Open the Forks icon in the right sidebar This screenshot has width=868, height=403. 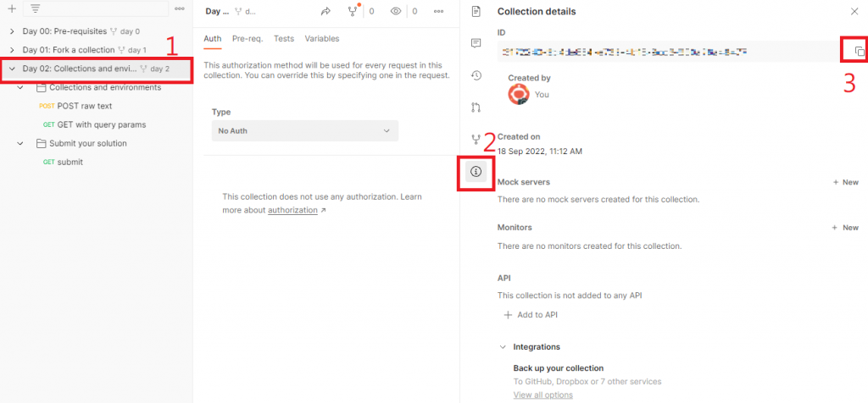(x=476, y=140)
